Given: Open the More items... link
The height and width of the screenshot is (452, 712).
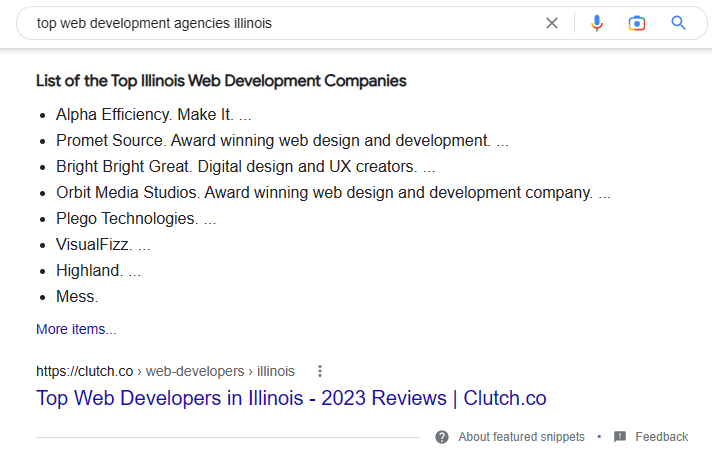Looking at the screenshot, I should pos(76,329).
